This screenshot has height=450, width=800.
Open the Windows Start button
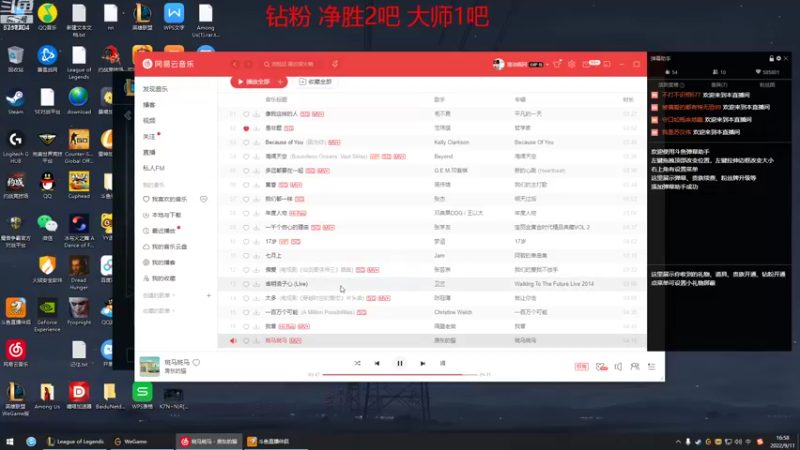tap(10, 441)
